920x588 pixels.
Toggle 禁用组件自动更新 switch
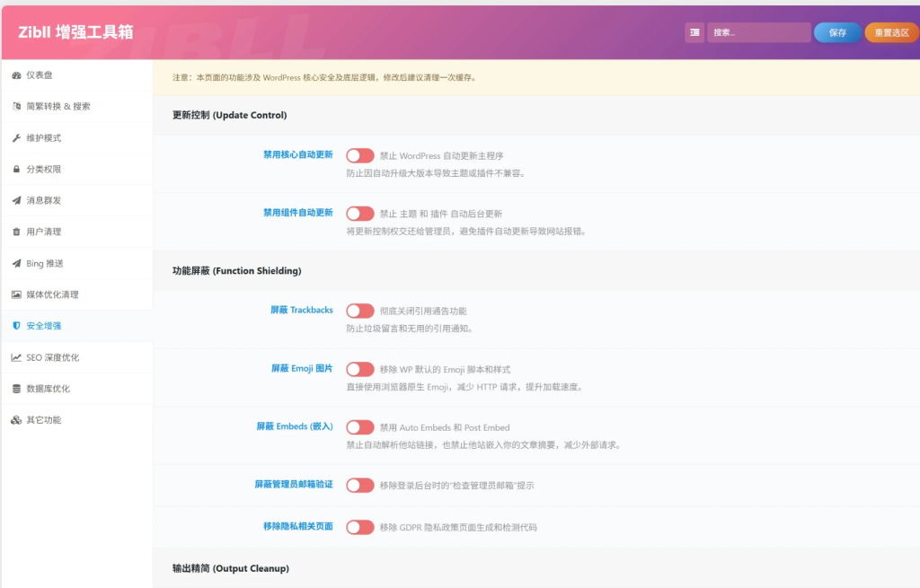359,214
